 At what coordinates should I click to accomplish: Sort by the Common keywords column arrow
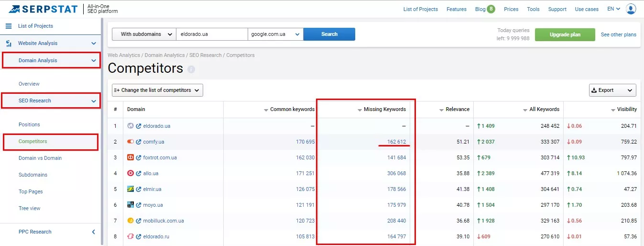tap(266, 110)
